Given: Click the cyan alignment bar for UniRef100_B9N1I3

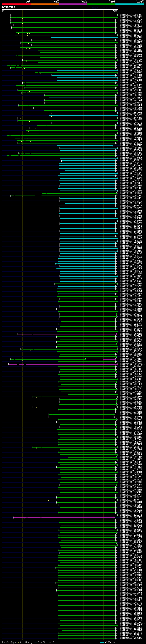Looking at the screenshot, I should (x=83, y=30).
